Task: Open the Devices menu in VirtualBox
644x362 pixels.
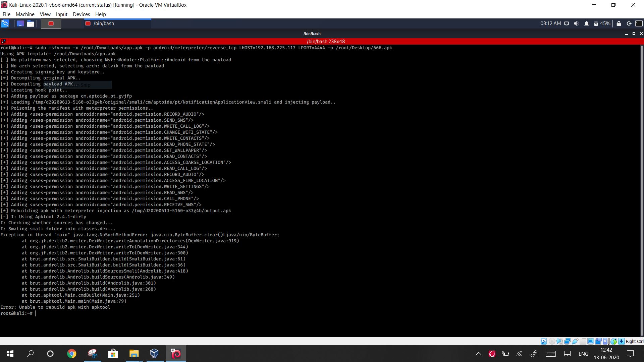Action: point(81,14)
